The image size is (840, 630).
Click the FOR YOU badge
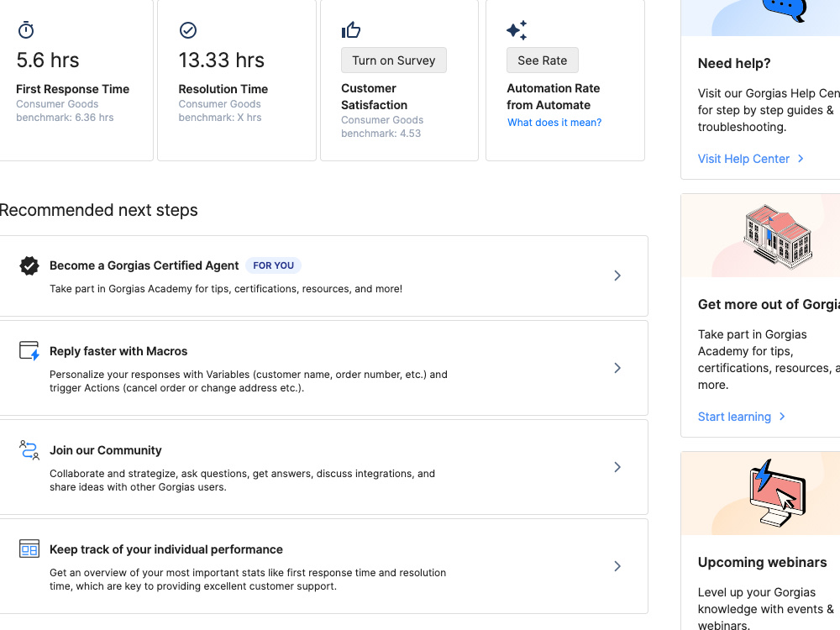click(273, 265)
